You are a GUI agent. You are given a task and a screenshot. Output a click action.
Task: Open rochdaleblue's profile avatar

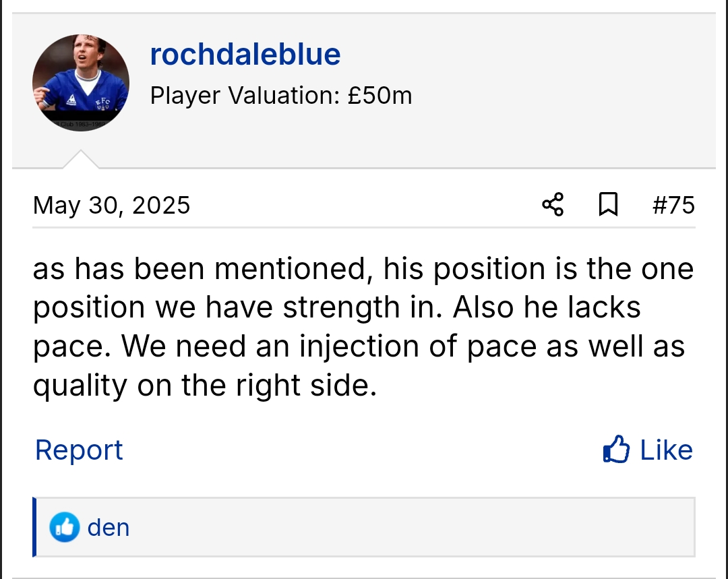coord(81,83)
